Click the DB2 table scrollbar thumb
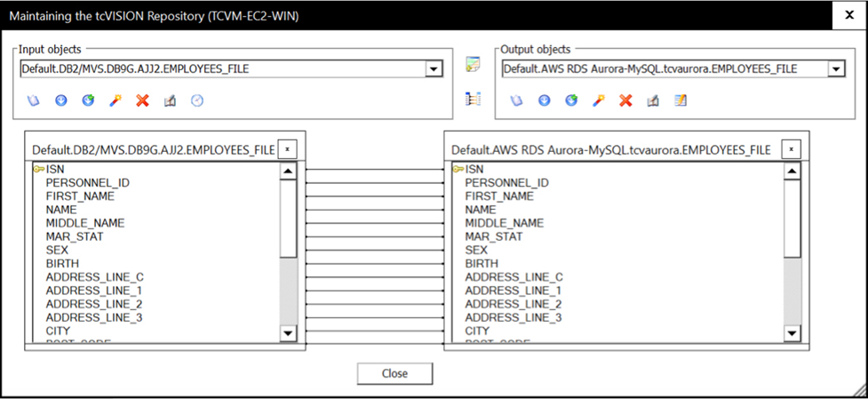Image resolution: width=868 pixels, height=399 pixels. [x=289, y=219]
